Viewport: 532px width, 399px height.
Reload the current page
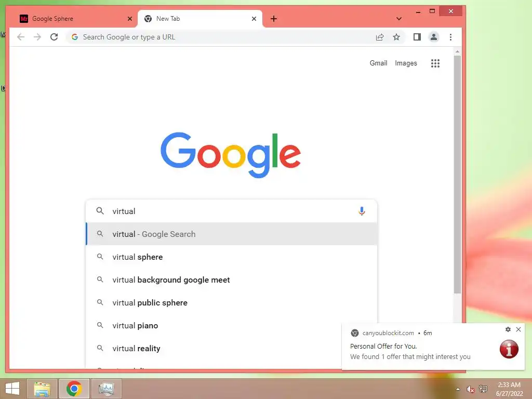pyautogui.click(x=54, y=37)
